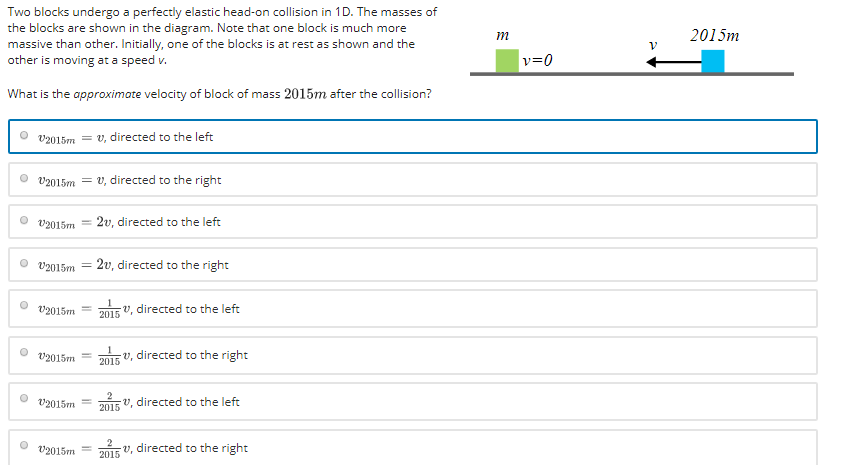
Task: Choose the 2v directed to the left radio
Action: [22, 221]
